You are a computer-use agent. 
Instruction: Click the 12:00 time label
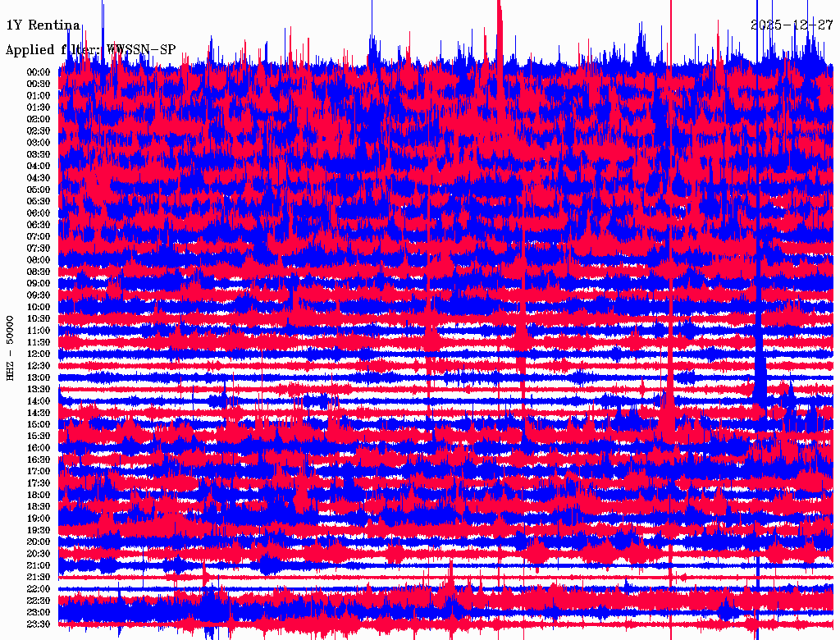click(39, 354)
